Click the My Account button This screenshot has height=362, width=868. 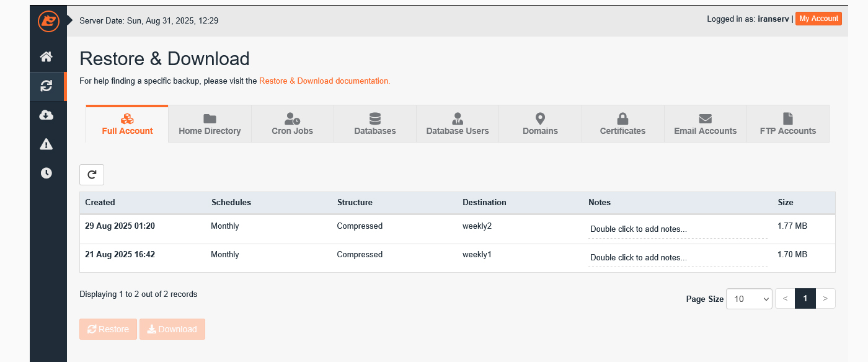coord(818,19)
